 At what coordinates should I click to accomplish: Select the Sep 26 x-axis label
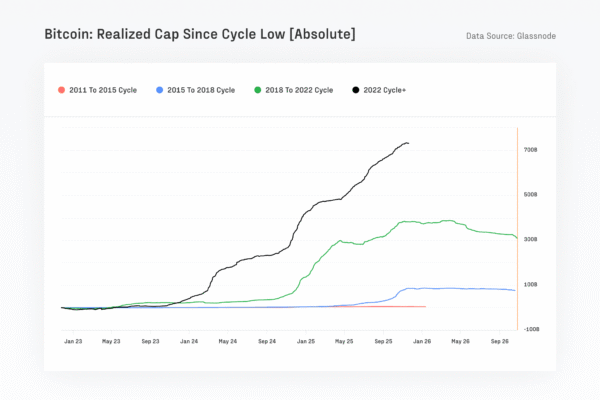coord(499,341)
